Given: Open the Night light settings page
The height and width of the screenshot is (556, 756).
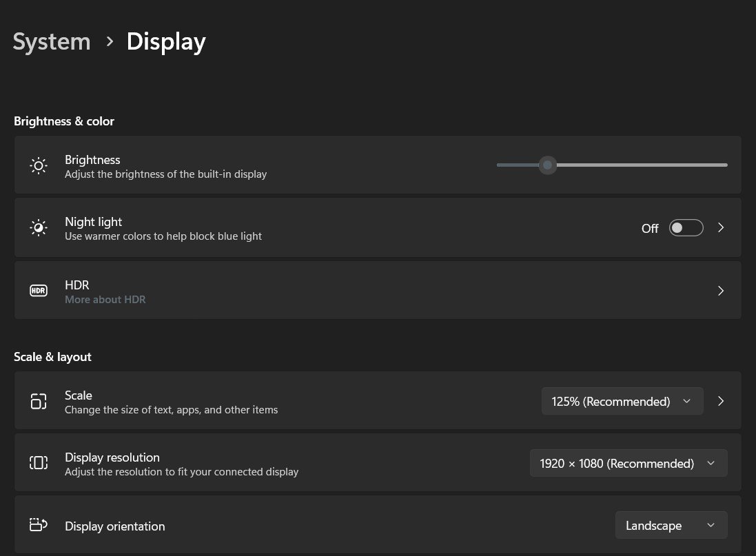Looking at the screenshot, I should tap(721, 227).
